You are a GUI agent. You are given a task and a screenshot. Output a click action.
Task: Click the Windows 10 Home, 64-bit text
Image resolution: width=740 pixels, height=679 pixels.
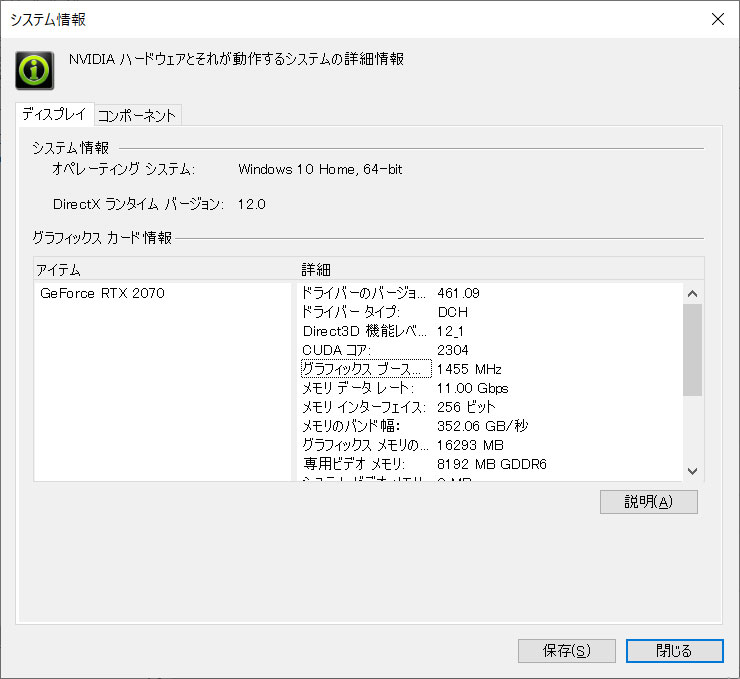320,169
